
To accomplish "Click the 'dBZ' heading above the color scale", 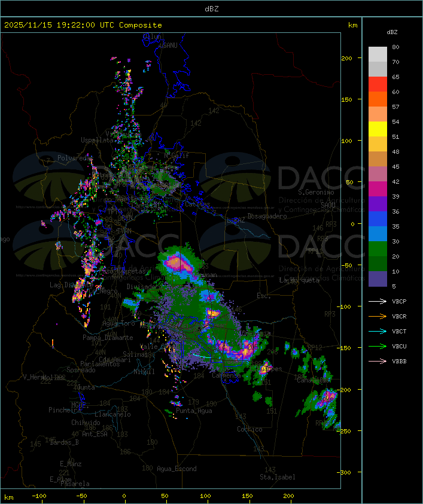I will (x=392, y=32).
